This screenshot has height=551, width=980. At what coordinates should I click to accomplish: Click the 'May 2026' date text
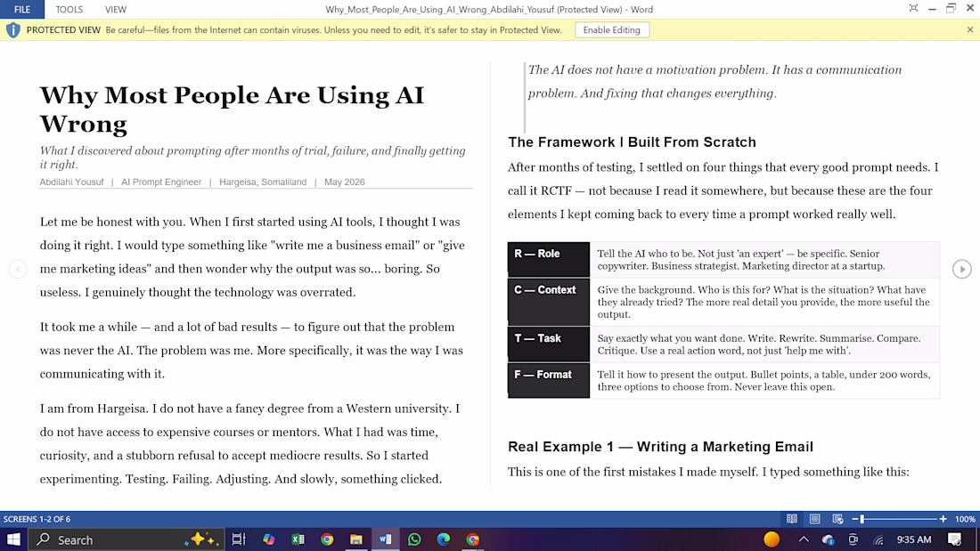click(345, 182)
